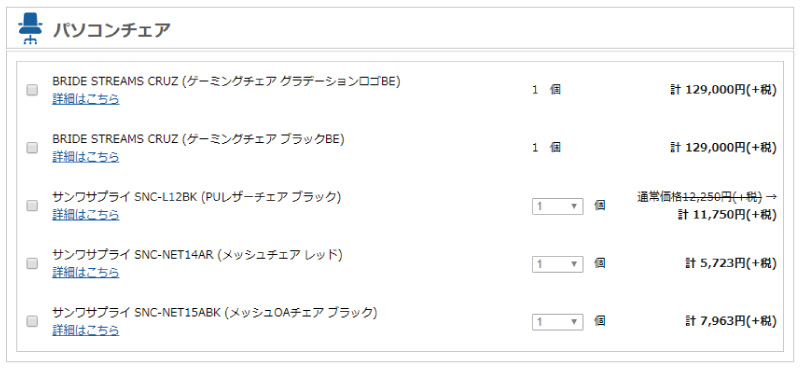Viewport: 800px width, 368px height.
Task: Check the BRIDE STREAMS CRUZ グラデーションロゴBE checkbox
Action: pos(32,90)
